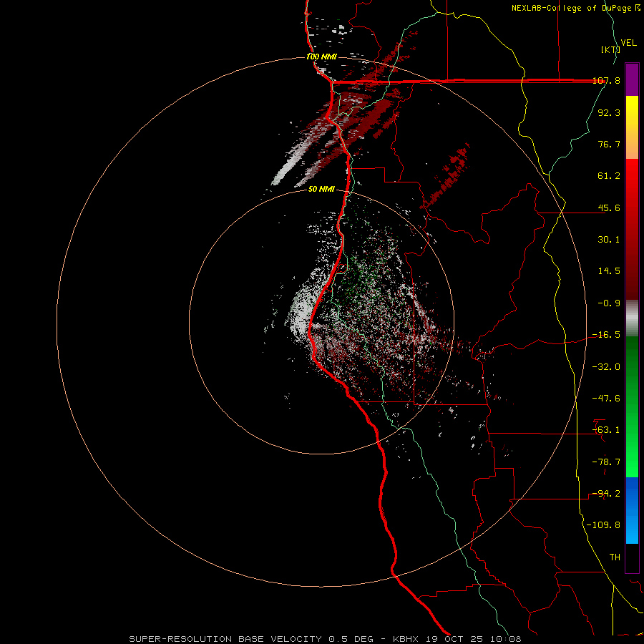Click the 61.2 legend value
The width and height of the screenshot is (644, 644).
(x=609, y=176)
